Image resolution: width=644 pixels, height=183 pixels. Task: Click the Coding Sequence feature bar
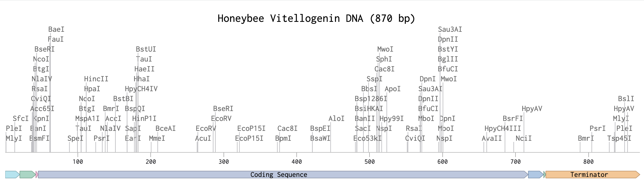(279, 175)
